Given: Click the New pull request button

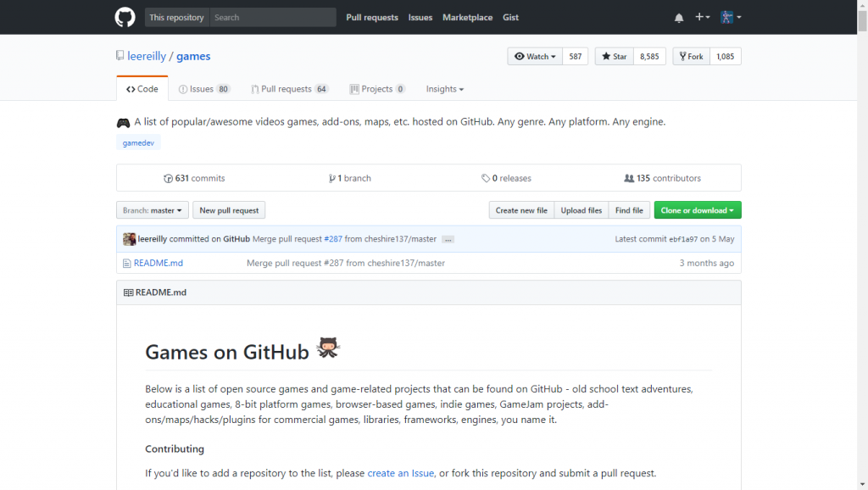Looking at the screenshot, I should (229, 210).
